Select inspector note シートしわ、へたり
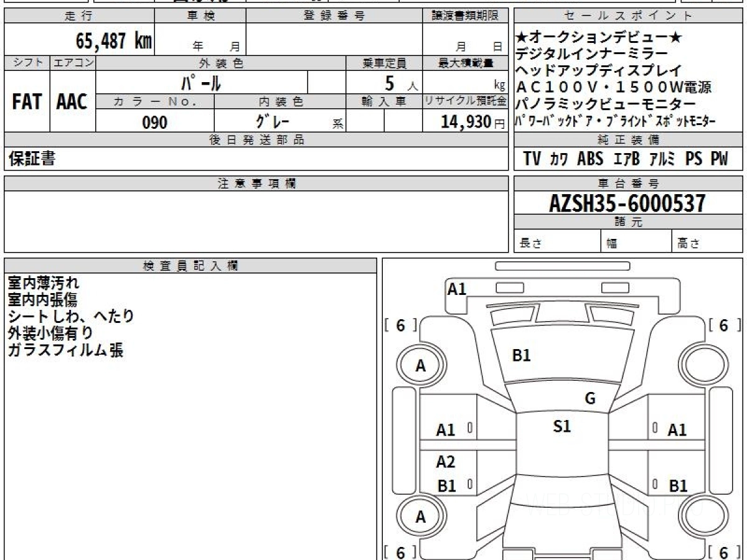The image size is (747, 560). coord(71,317)
